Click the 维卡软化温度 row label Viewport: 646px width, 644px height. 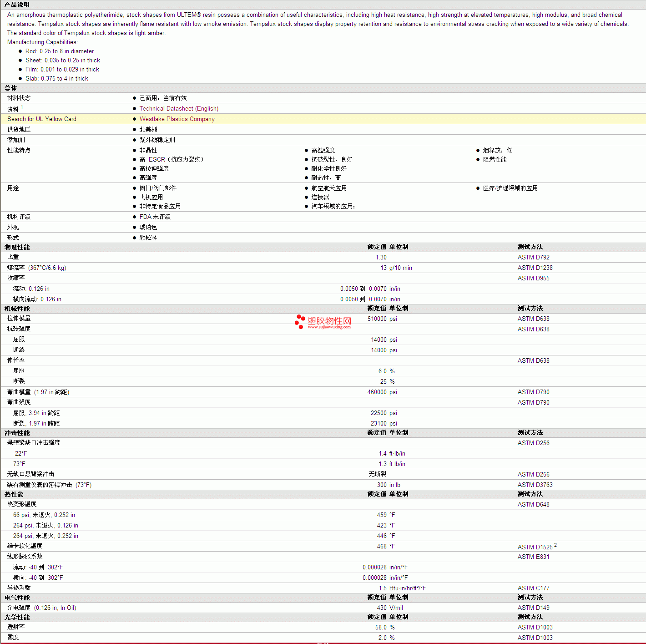pyautogui.click(x=25, y=546)
